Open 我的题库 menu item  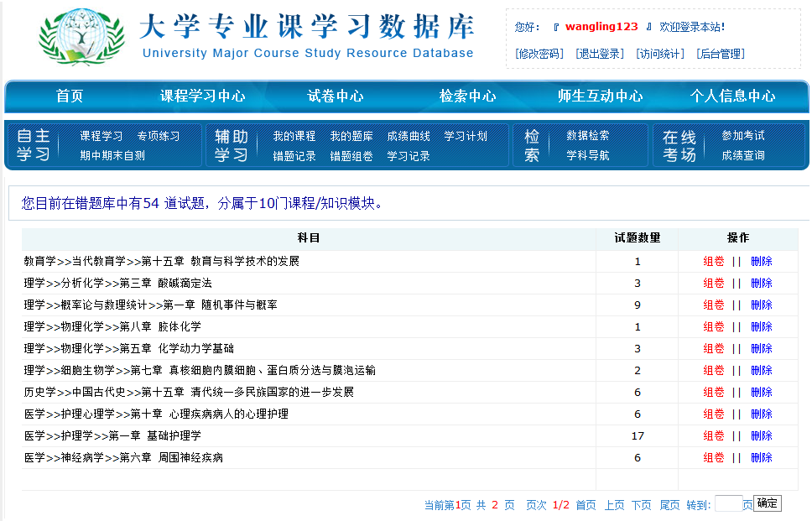coord(351,136)
